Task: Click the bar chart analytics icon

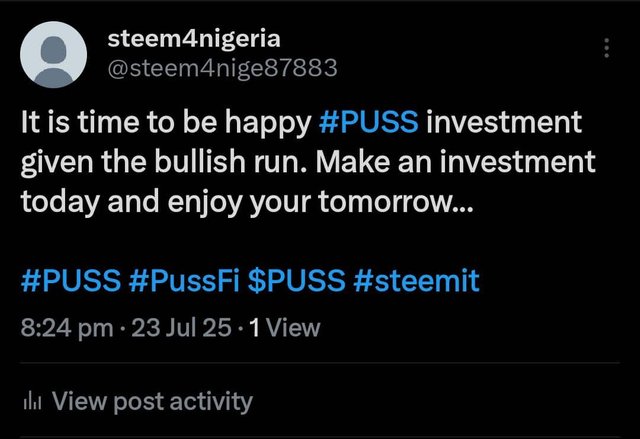Action: (x=33, y=401)
